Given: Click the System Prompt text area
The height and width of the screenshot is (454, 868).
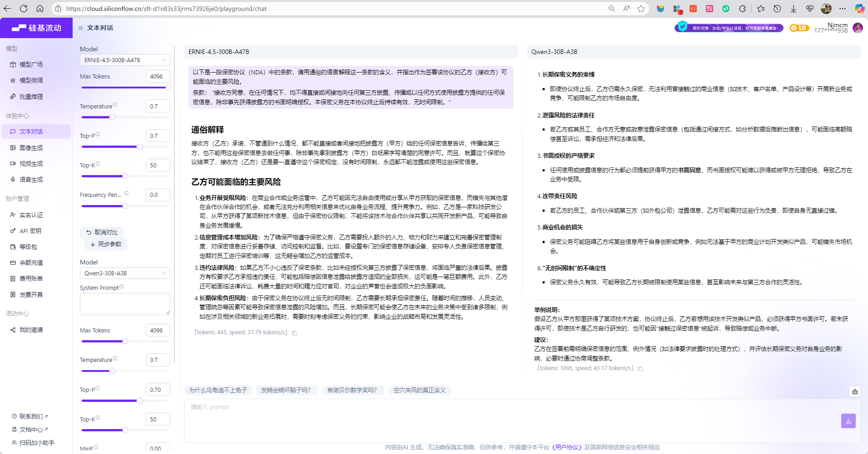Looking at the screenshot, I should 125,304.
